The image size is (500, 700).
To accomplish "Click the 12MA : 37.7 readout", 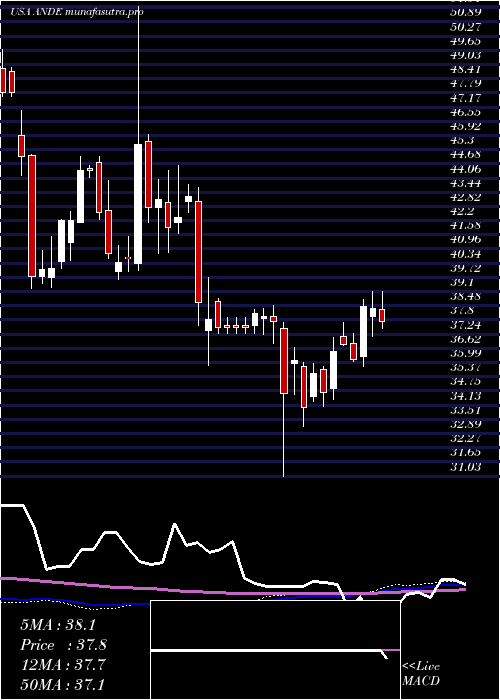I will [63, 664].
